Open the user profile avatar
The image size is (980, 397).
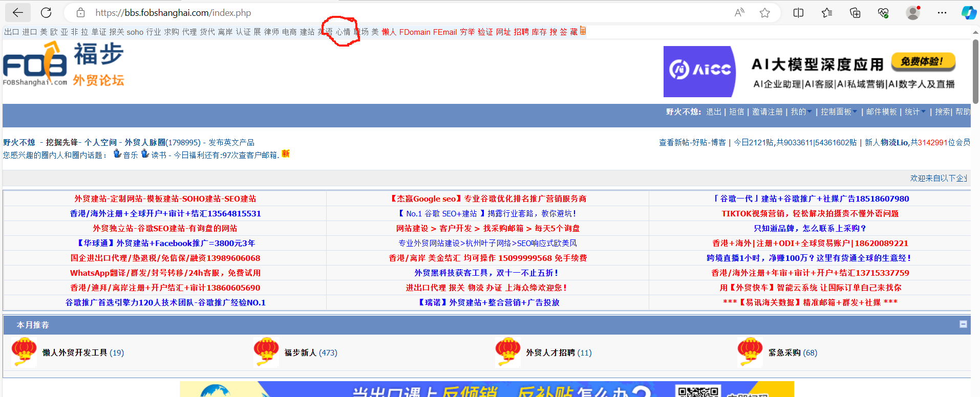click(913, 13)
